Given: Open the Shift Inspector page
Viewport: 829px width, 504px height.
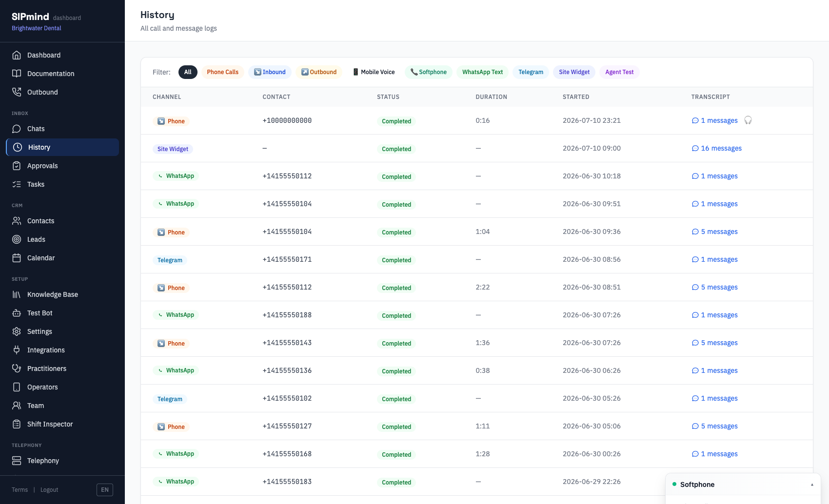Looking at the screenshot, I should (62, 424).
